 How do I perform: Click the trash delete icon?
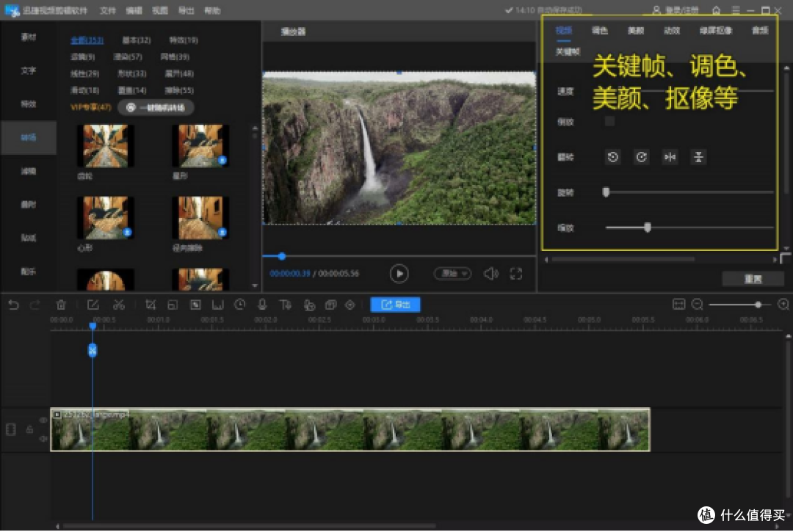[x=61, y=305]
